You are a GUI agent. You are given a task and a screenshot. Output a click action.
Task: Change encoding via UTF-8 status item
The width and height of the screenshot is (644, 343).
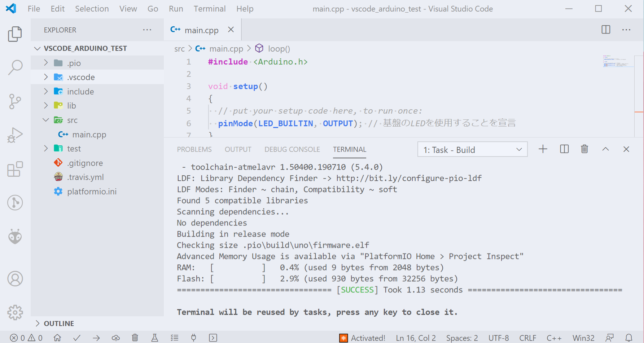499,338
